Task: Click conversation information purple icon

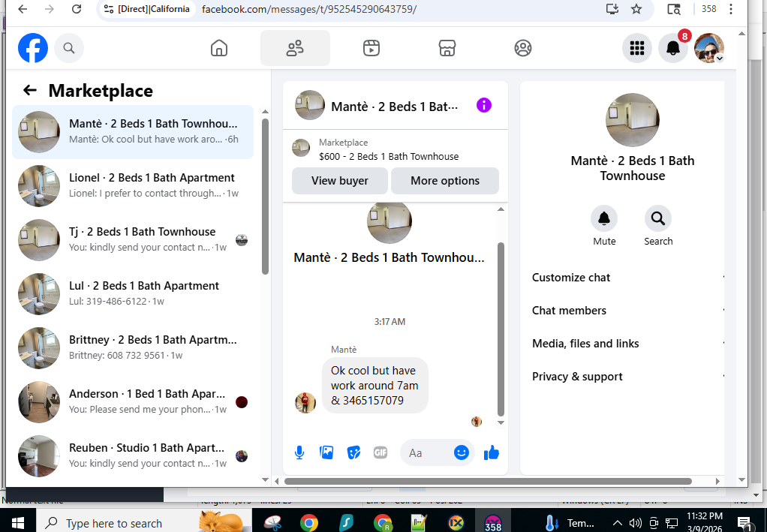Action: pos(484,105)
